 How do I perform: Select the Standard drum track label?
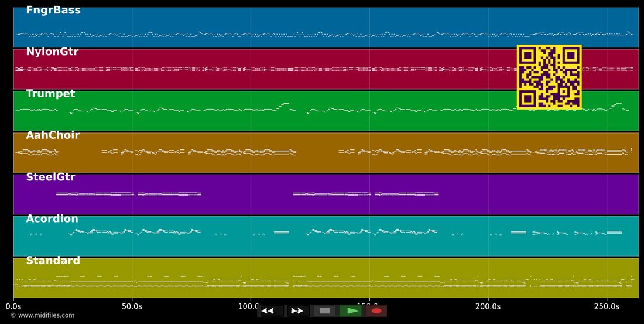point(53,261)
